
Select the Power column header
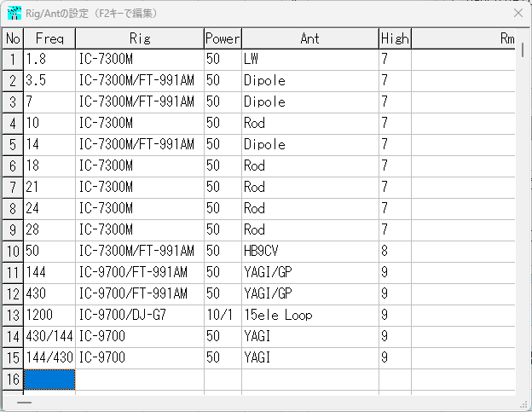click(223, 38)
